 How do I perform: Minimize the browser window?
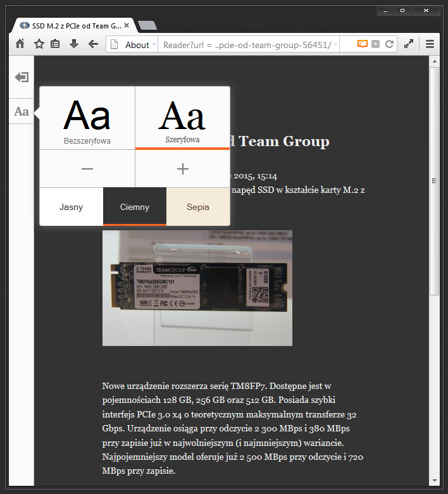click(x=385, y=11)
